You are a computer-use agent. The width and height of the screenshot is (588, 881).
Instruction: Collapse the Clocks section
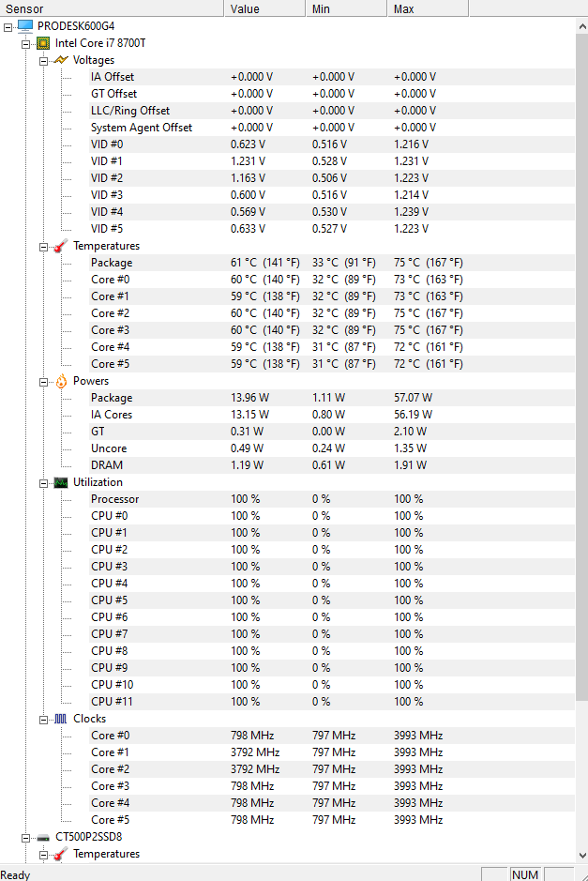[43, 720]
